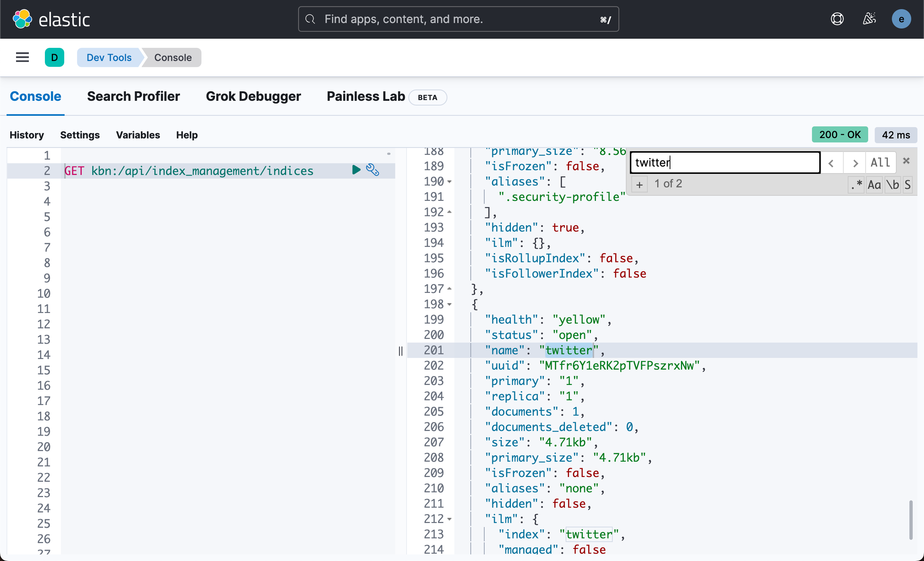Viewport: 924px width, 561px height.
Task: Run the request with the play icon
Action: (355, 170)
